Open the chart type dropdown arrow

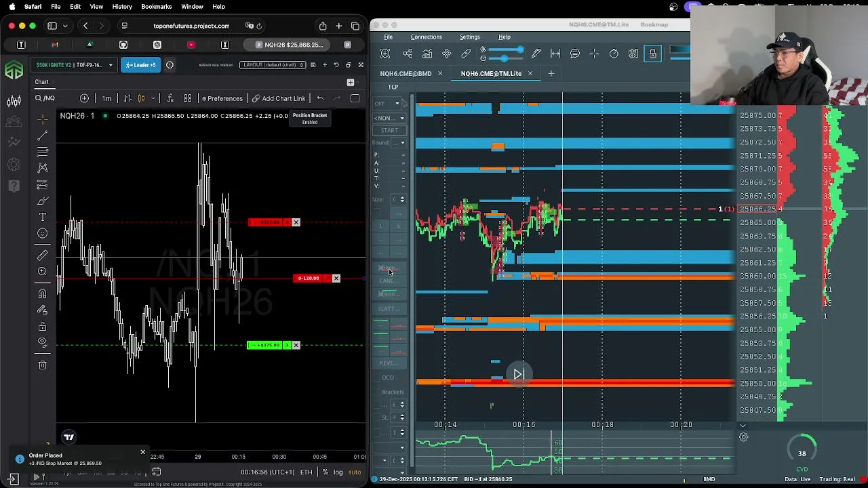(x=153, y=98)
